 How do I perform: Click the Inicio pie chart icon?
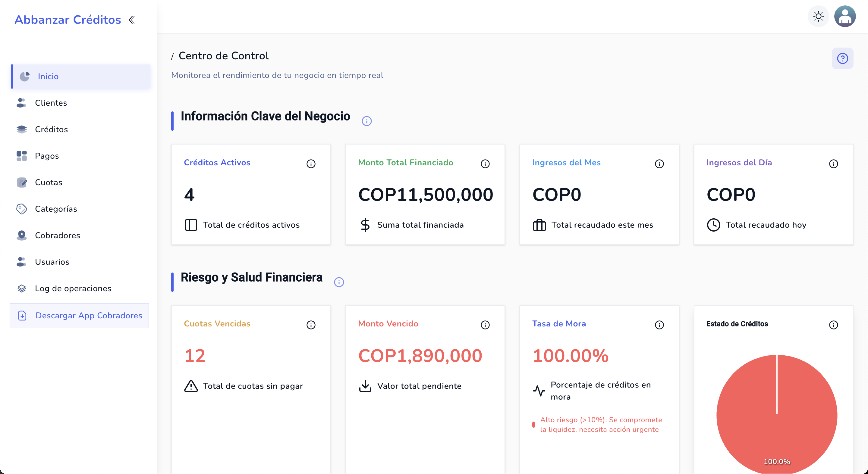[x=25, y=76]
